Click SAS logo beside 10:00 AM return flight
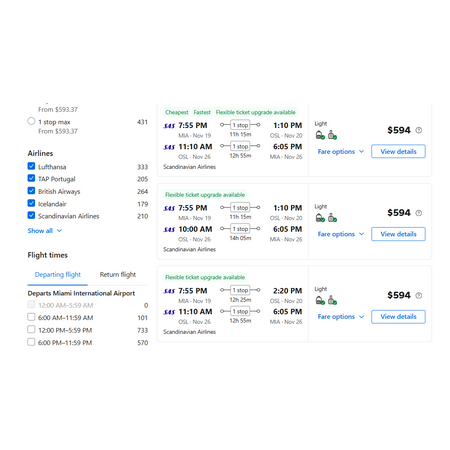Screen dimensions: 450x450 (169, 230)
